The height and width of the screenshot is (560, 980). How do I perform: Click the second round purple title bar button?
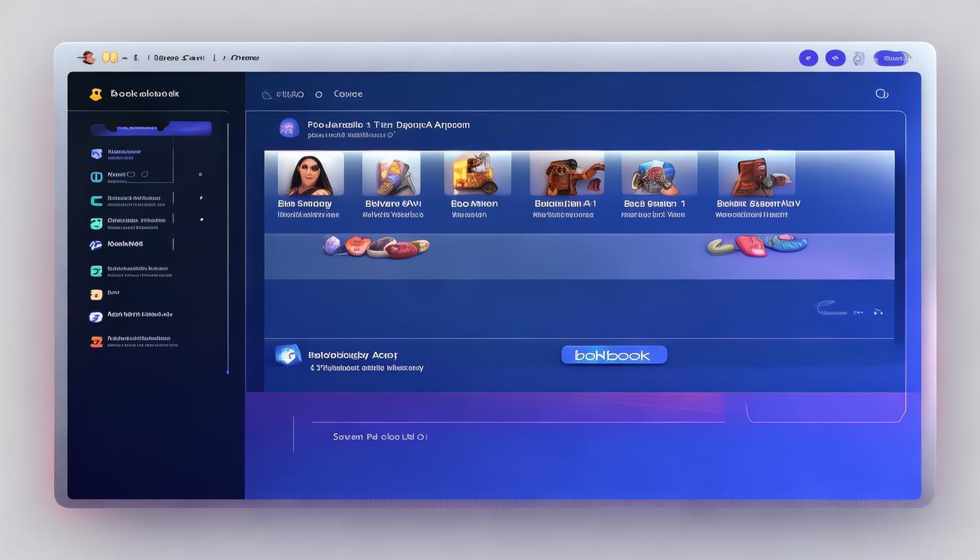835,58
